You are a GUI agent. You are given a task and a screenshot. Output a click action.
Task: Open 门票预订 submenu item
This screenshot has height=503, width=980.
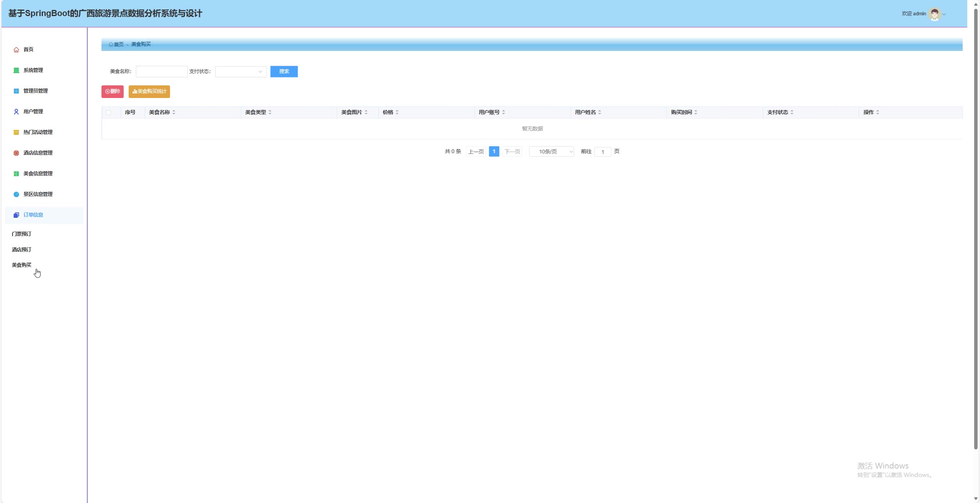click(21, 234)
